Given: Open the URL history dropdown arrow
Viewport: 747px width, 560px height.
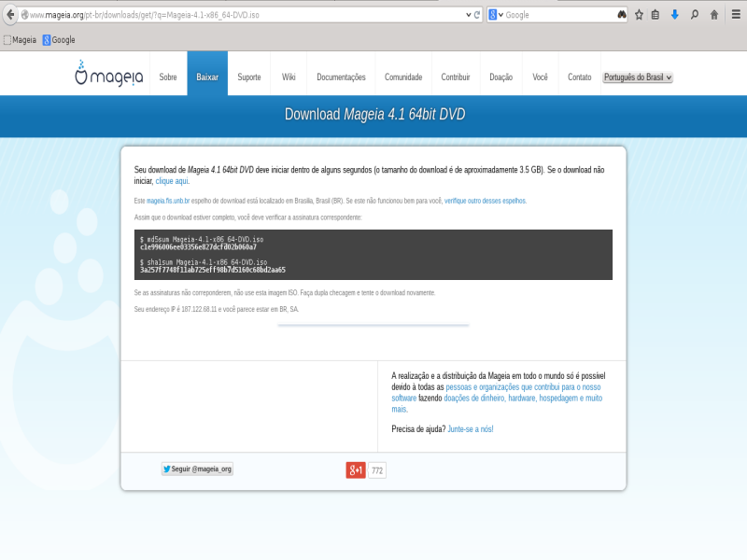Looking at the screenshot, I should pos(469,15).
